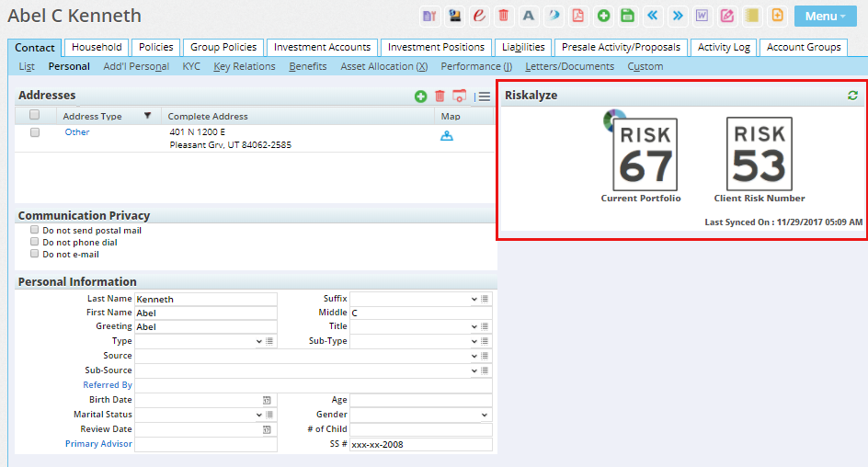Tick the select-all addresses header checkbox

35,115
